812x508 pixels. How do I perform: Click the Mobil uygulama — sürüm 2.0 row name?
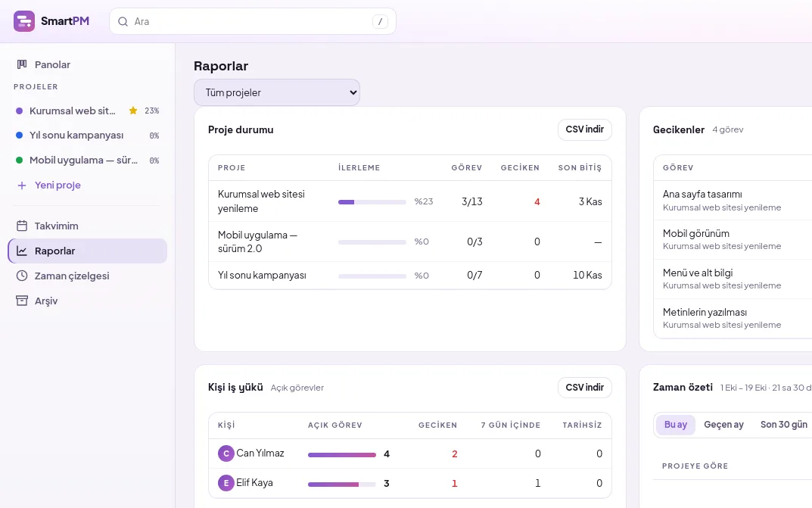click(x=257, y=242)
